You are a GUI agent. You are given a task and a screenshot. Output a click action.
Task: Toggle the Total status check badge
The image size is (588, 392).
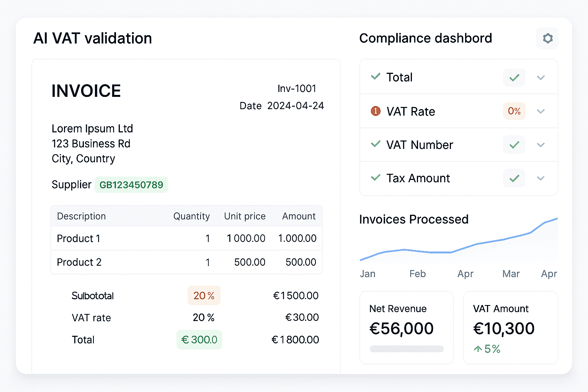[x=514, y=78]
